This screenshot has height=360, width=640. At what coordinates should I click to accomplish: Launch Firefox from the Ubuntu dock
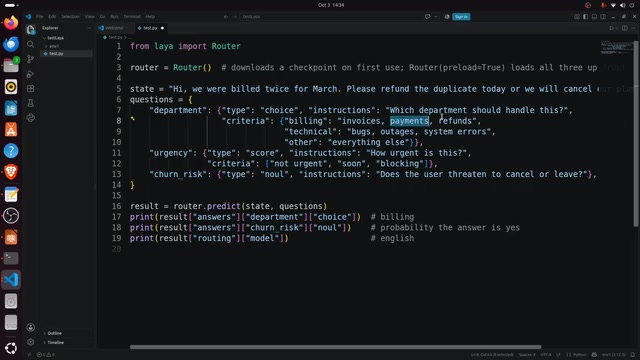coord(11,22)
